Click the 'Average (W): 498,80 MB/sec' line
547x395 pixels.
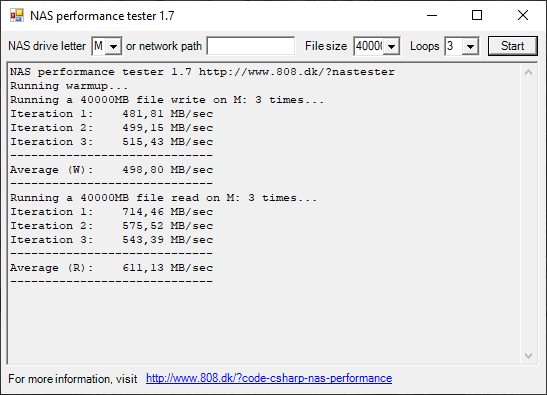pos(111,170)
